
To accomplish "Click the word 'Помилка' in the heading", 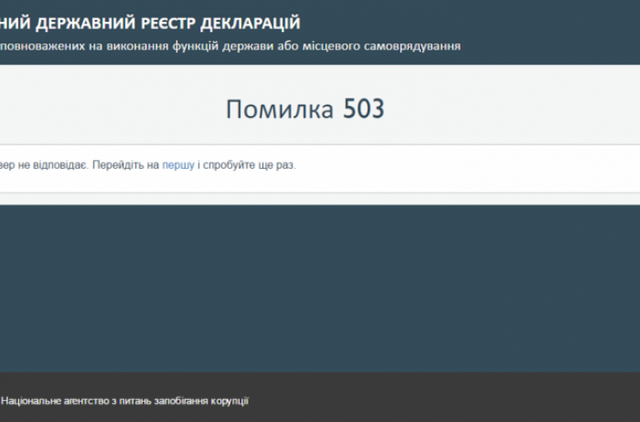I will tap(280, 109).
